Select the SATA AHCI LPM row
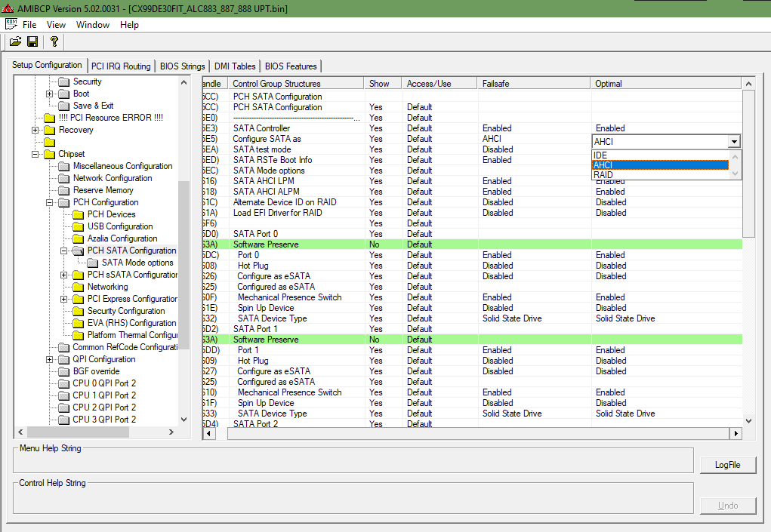Screen dimensions: 771x532 472,181
